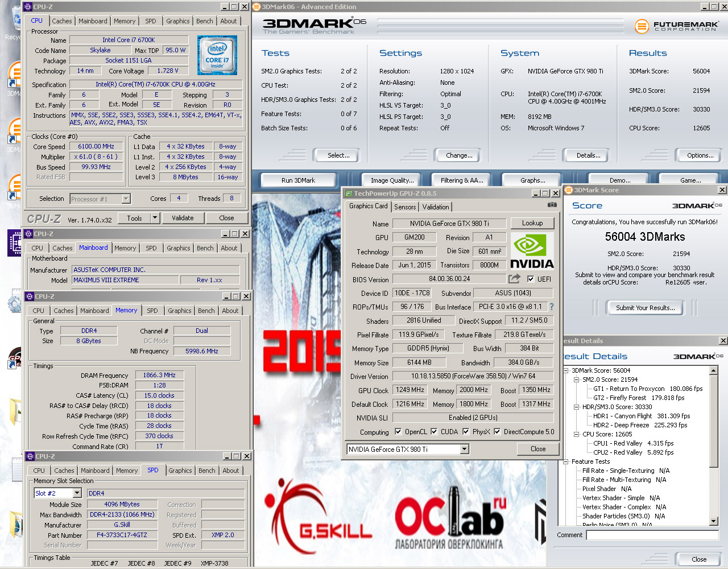Click the BIOS save arrow icon beside UEFI
The width and height of the screenshot is (728, 569).
click(x=514, y=279)
